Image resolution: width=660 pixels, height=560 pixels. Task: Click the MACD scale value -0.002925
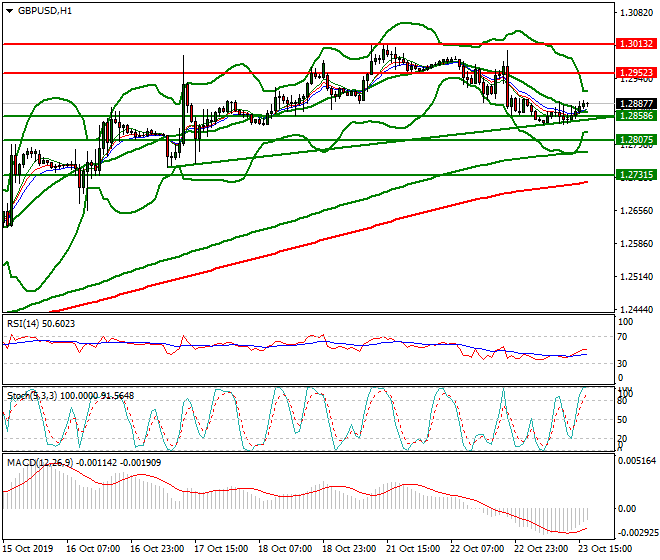(636, 533)
